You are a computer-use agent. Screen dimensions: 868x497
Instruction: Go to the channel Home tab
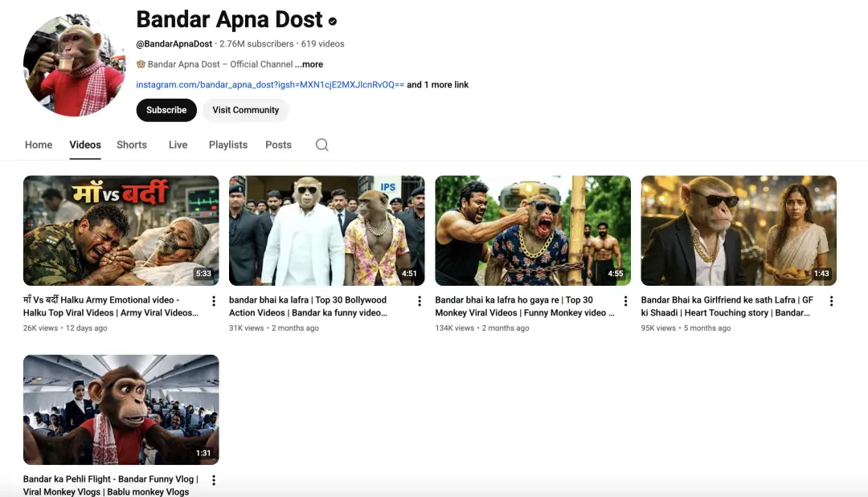[x=39, y=145]
